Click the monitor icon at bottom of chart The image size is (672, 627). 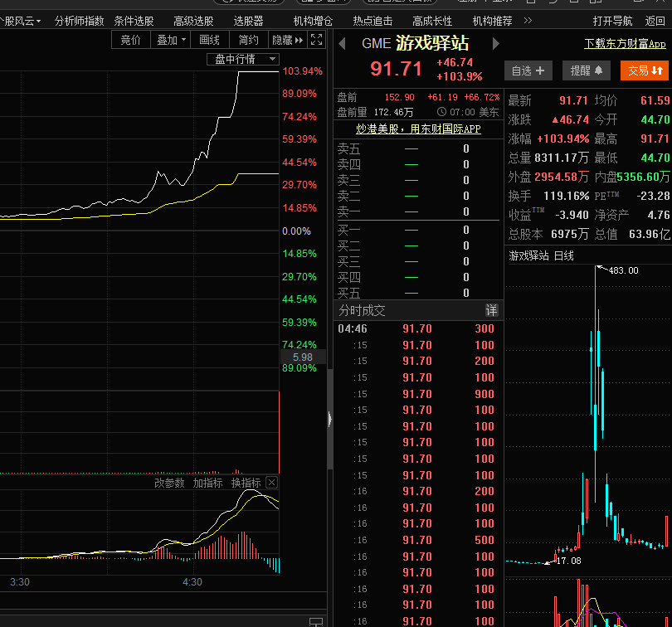coord(316,622)
